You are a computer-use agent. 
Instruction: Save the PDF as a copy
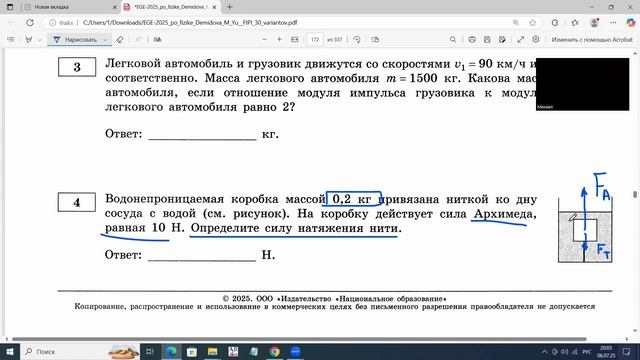502,40
